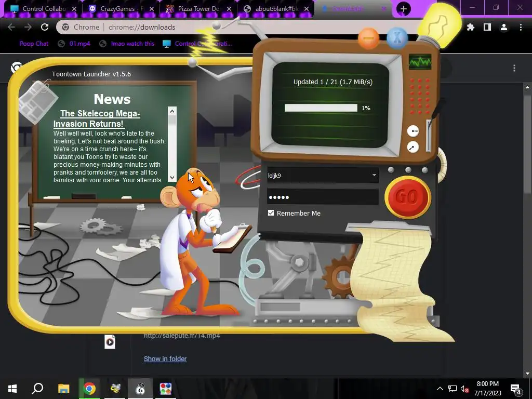
Task: Click Chrome icon in taskbar
Action: coord(89,389)
